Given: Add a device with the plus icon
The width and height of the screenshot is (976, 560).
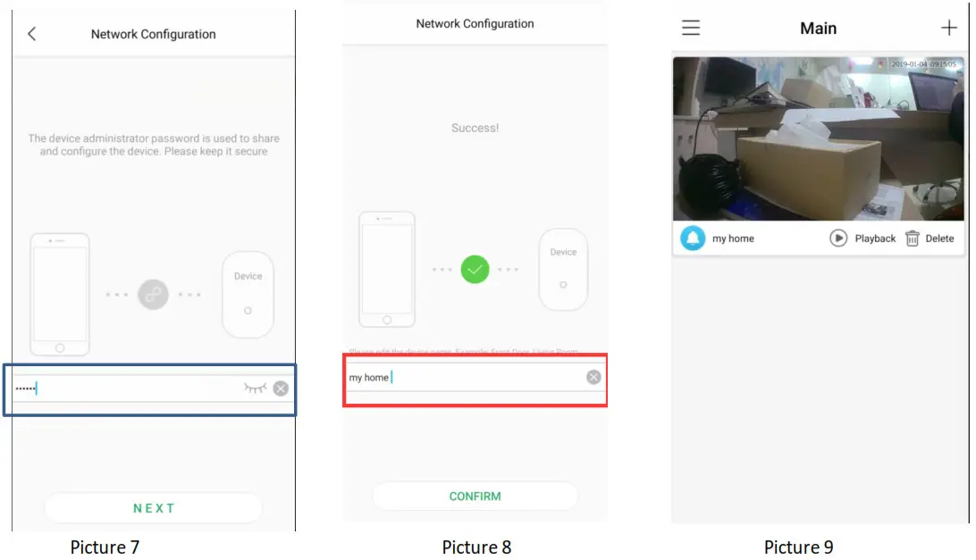Looking at the screenshot, I should [948, 28].
